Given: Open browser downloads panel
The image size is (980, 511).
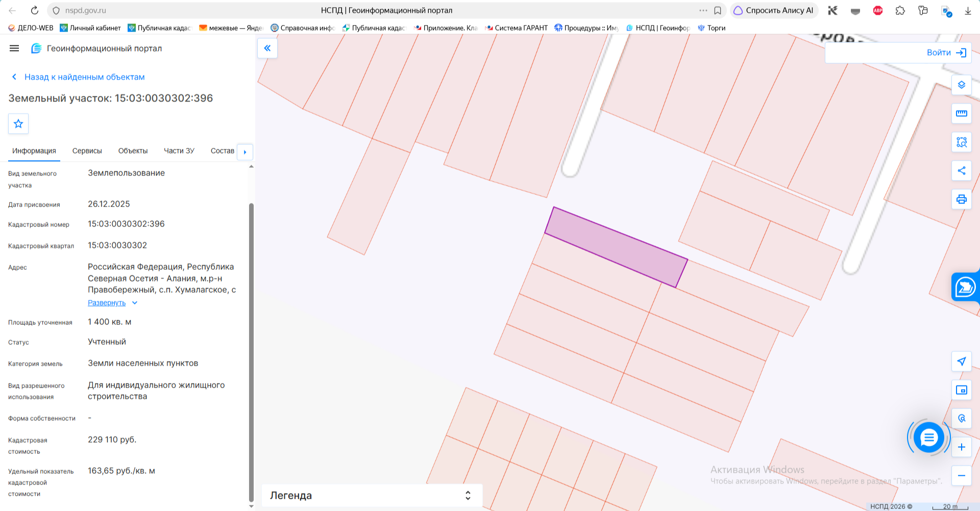Looking at the screenshot, I should coord(968,10).
